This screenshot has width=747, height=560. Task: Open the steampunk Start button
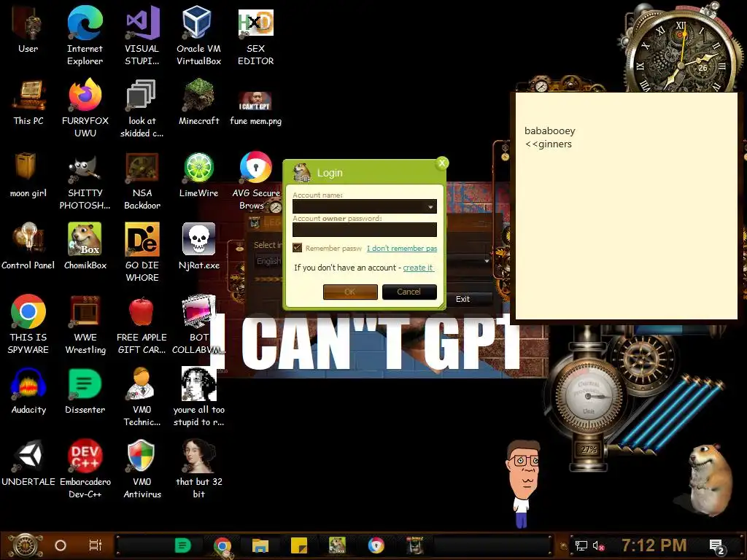pyautogui.click(x=25, y=545)
